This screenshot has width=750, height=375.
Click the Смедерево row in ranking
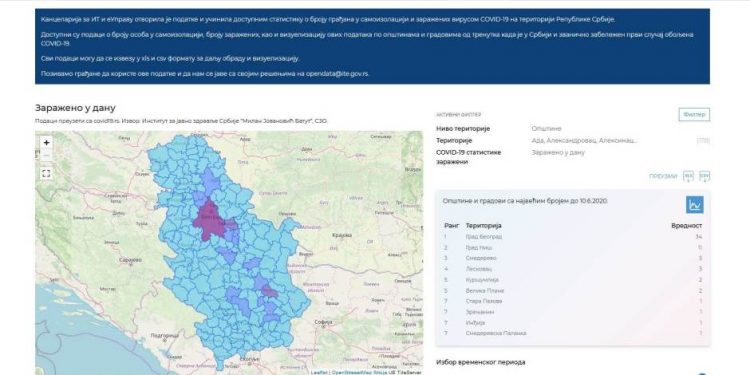(573, 258)
